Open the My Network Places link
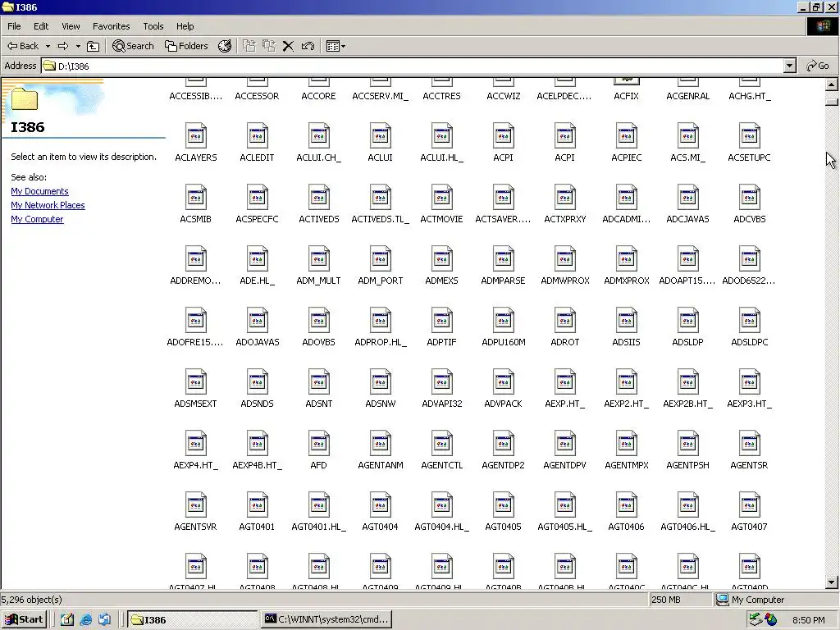Viewport: 840px width, 630px height. pos(48,205)
